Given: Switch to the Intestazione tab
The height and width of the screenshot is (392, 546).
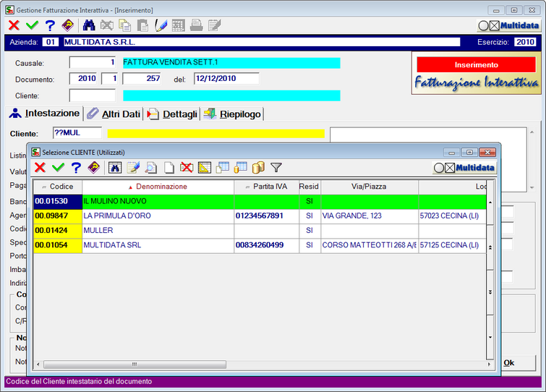Looking at the screenshot, I should pyautogui.click(x=45, y=114).
